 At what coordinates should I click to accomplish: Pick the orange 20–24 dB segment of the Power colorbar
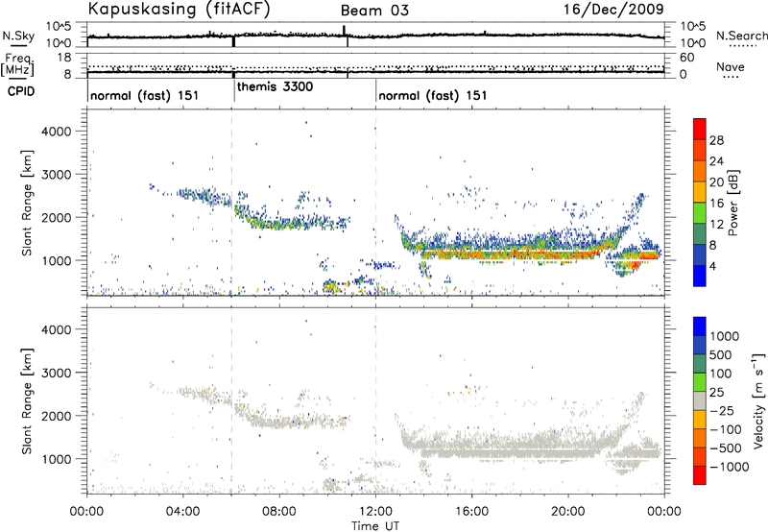click(700, 171)
